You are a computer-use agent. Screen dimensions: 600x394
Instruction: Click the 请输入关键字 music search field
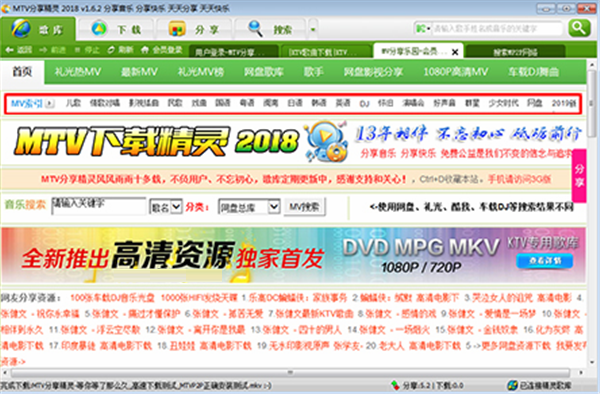(x=99, y=206)
